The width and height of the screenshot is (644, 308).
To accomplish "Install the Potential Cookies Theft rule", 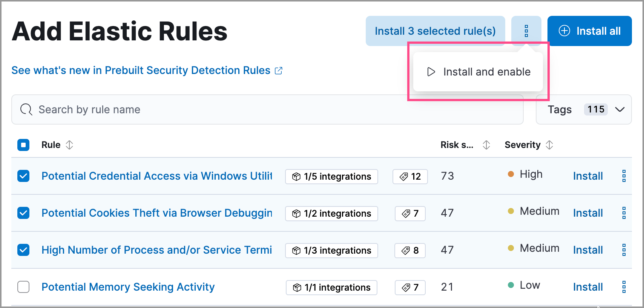I will coord(588,213).
